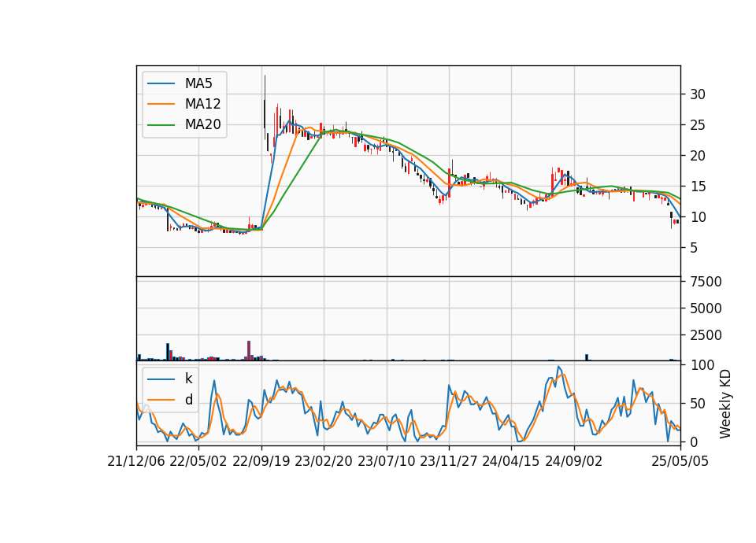Click the Weekly KD axis label

pos(724,404)
